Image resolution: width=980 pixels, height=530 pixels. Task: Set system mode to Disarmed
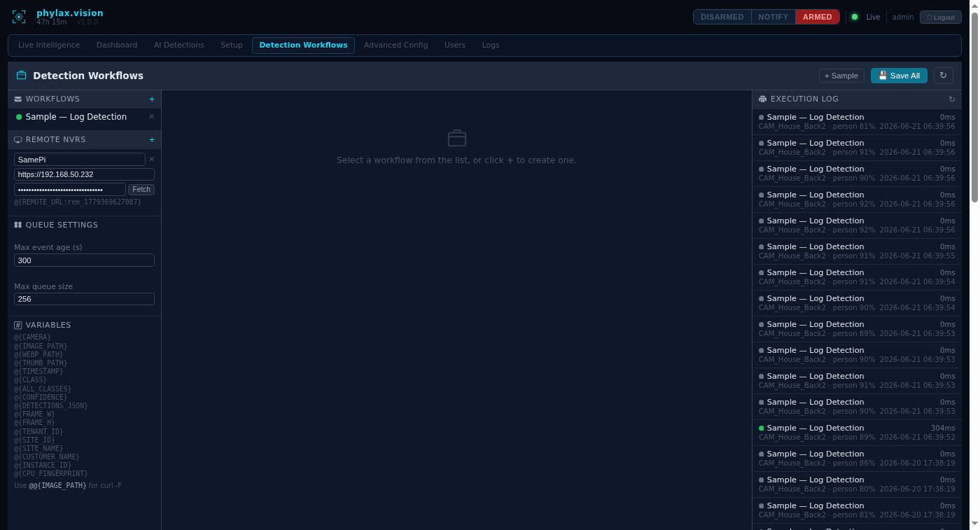tap(722, 17)
